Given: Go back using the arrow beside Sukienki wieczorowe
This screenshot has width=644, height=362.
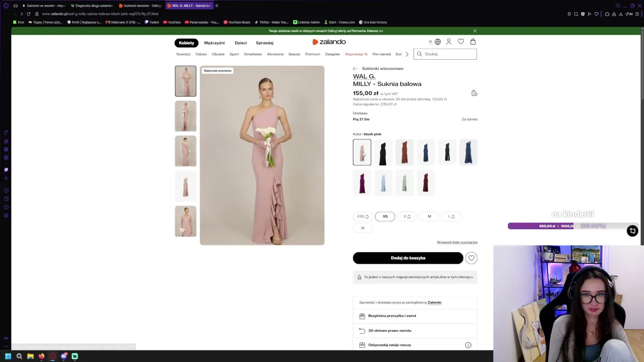Looking at the screenshot, I should 355,68.
